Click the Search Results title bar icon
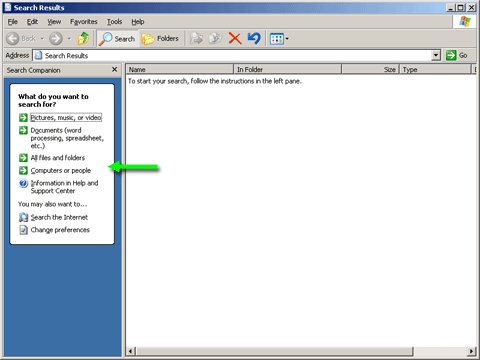Viewport: 480px width, 360px height. tap(8, 7)
